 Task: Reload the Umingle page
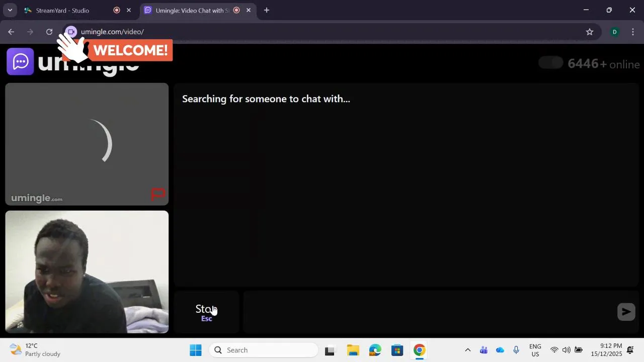(49, 32)
